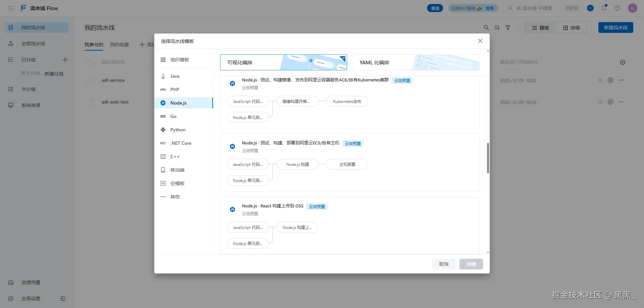Viewport: 644px width, 308px height.
Task: Open more actions for adl-web-test row
Action: click(x=621, y=102)
